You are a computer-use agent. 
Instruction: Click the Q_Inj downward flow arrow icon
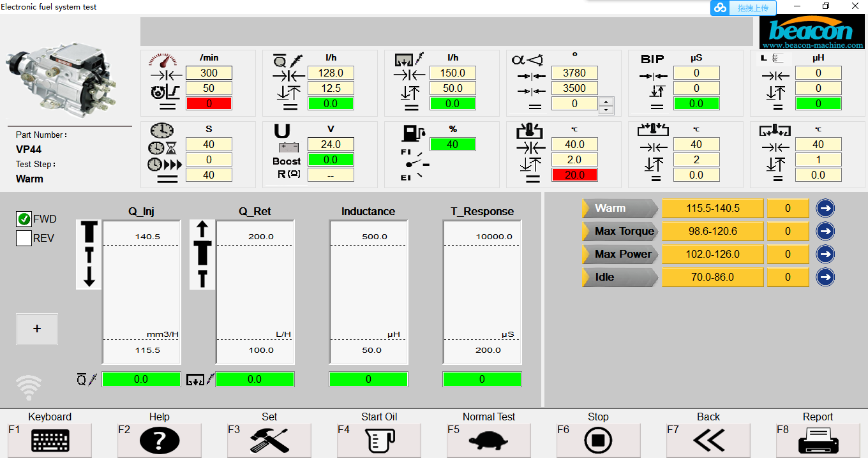tap(89, 254)
